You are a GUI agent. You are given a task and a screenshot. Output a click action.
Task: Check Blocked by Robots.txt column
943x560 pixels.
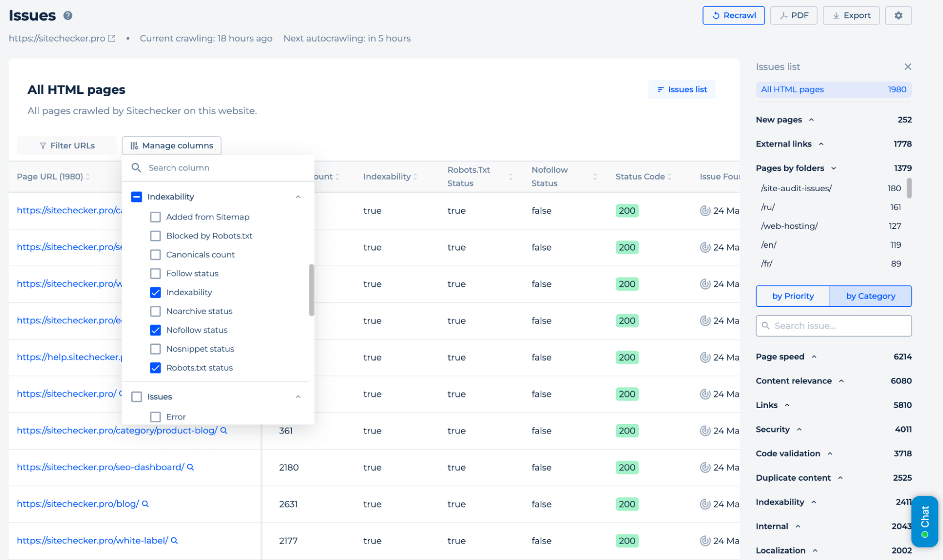click(x=155, y=236)
